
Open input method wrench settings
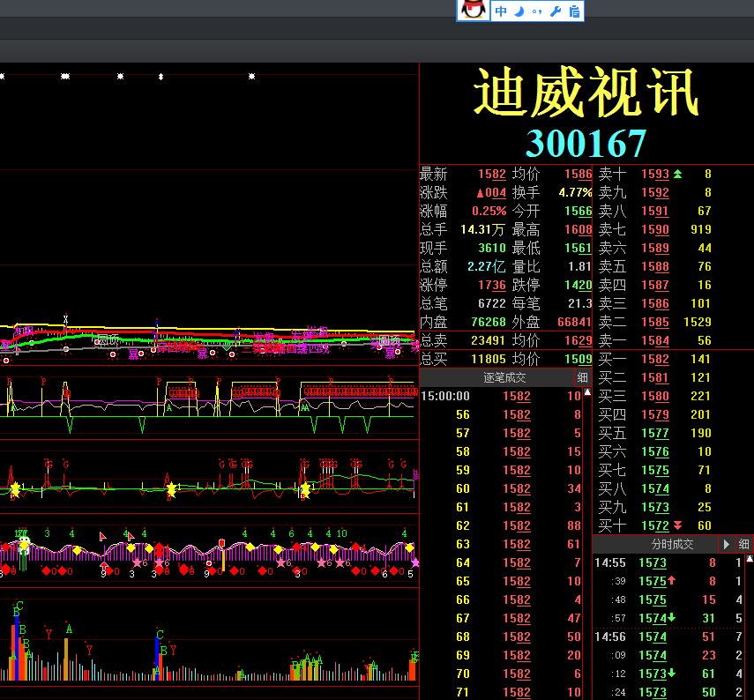pyautogui.click(x=556, y=11)
